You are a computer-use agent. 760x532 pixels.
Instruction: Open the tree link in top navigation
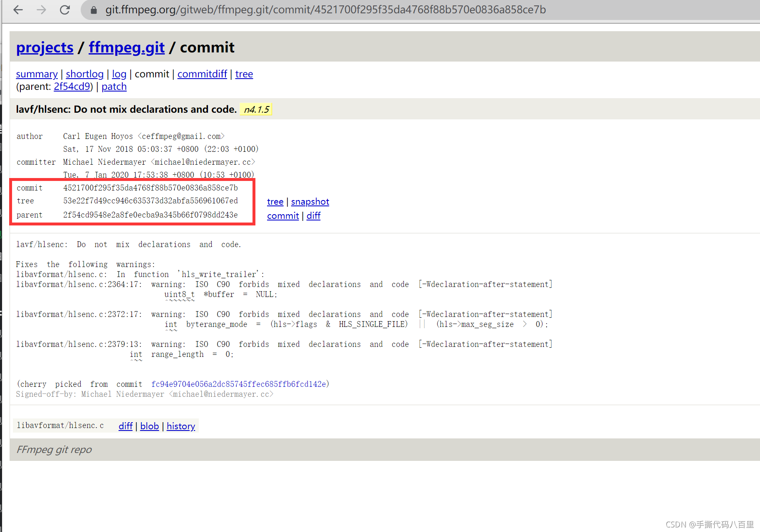244,74
